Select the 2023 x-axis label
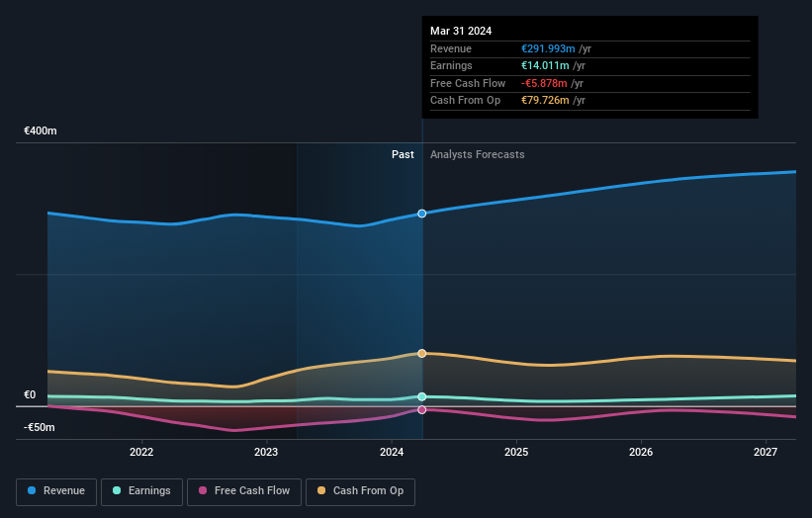 tap(266, 453)
